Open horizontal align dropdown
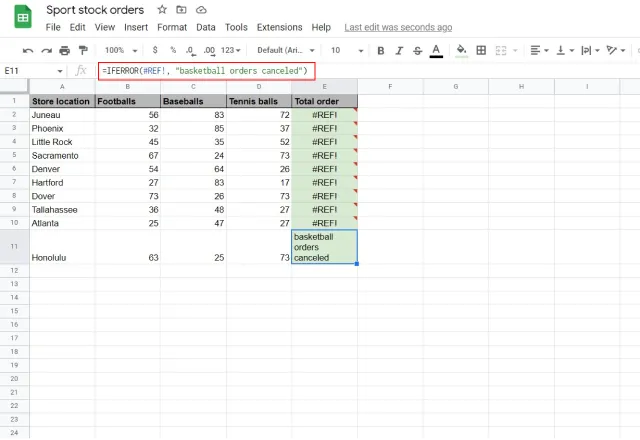640x440 pixels. tap(539, 50)
